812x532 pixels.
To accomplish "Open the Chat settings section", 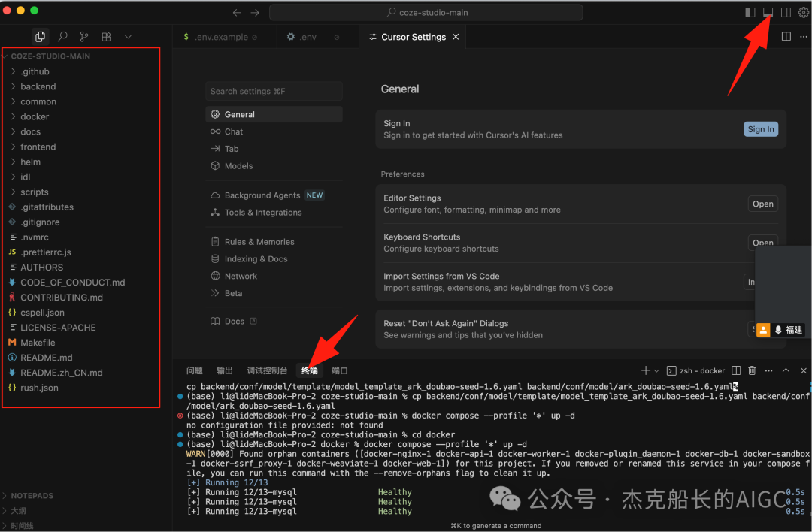I will [274, 131].
